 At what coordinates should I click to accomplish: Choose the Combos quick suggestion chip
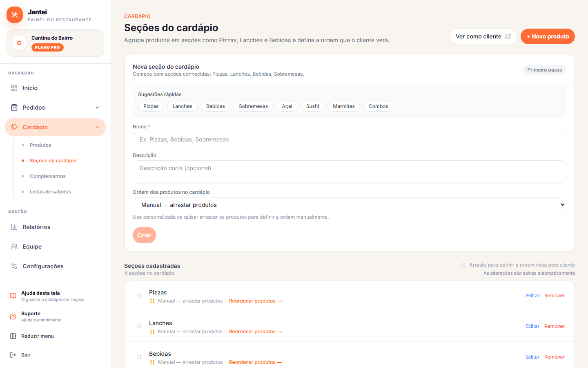(x=379, y=106)
